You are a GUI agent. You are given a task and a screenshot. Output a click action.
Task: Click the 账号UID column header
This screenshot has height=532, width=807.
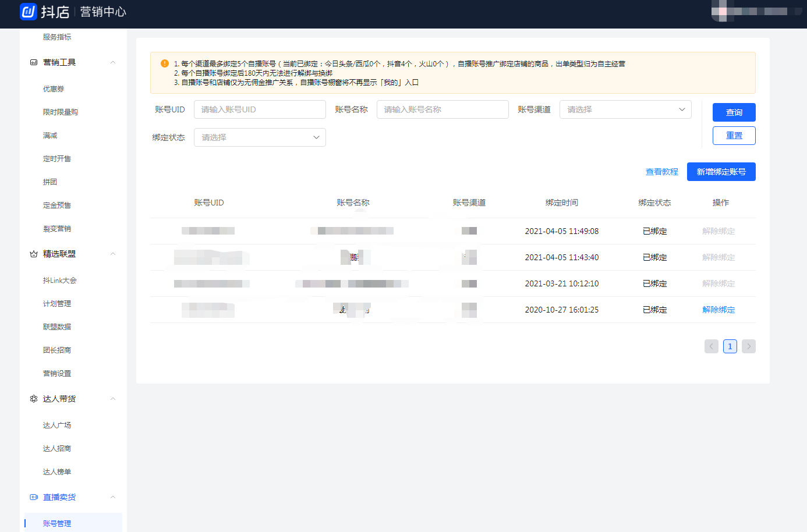(209, 203)
